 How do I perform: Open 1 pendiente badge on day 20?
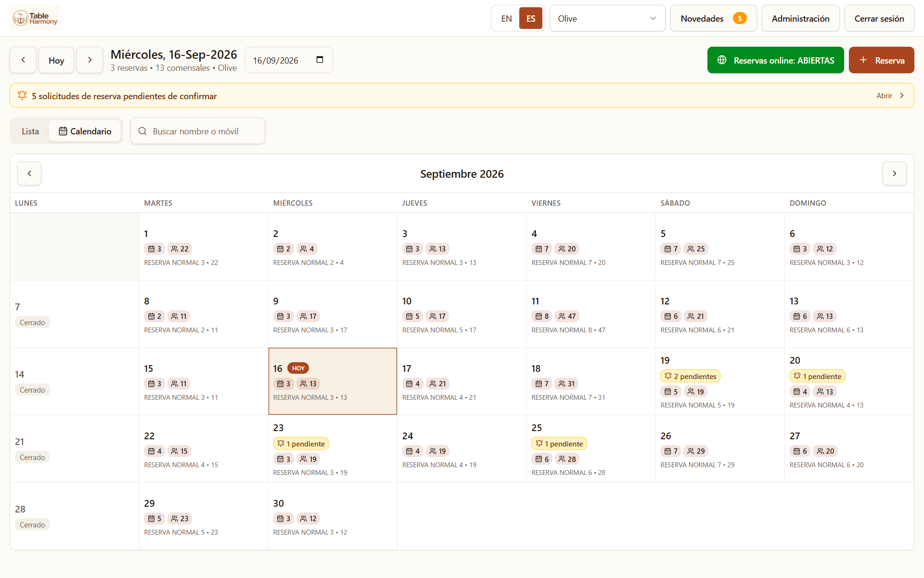817,376
